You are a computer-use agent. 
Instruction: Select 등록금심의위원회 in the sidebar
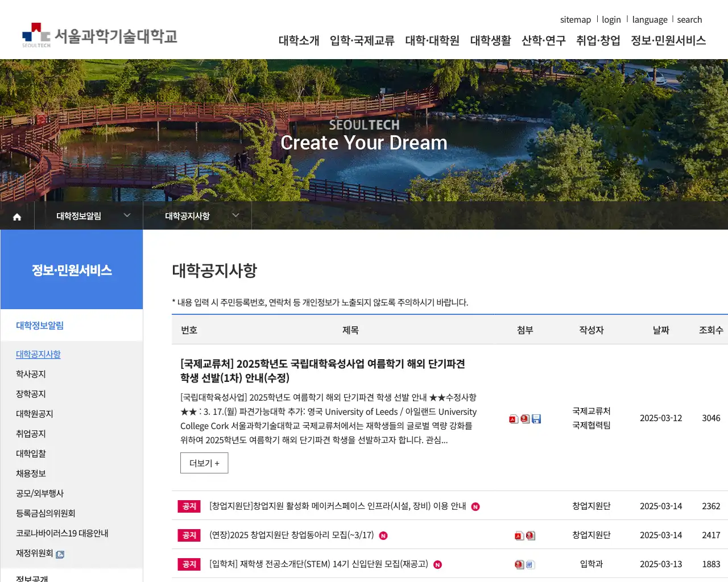(45, 513)
